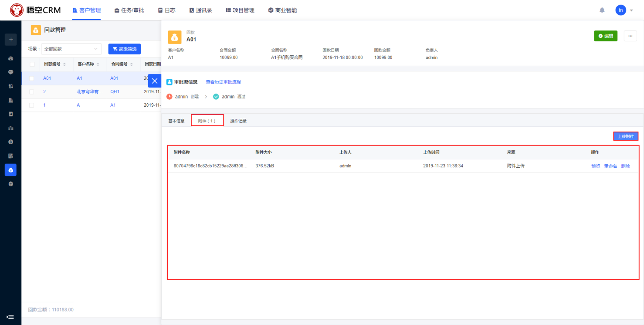Open the contacts address book sidebar icon
644x325 pixels.
(10, 114)
